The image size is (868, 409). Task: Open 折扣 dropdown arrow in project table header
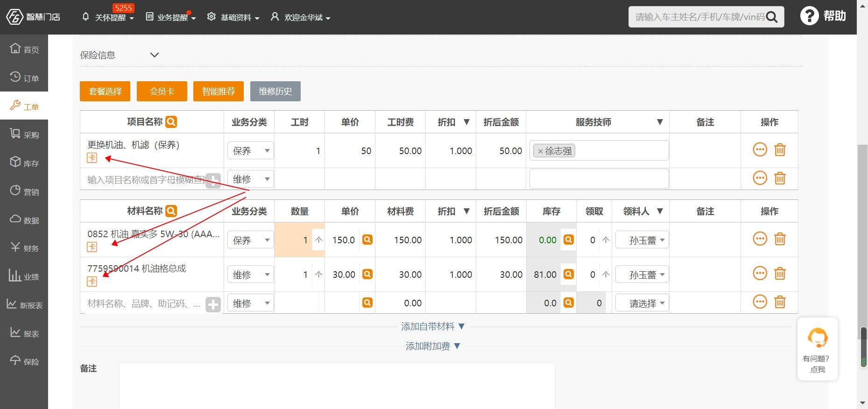coord(466,122)
